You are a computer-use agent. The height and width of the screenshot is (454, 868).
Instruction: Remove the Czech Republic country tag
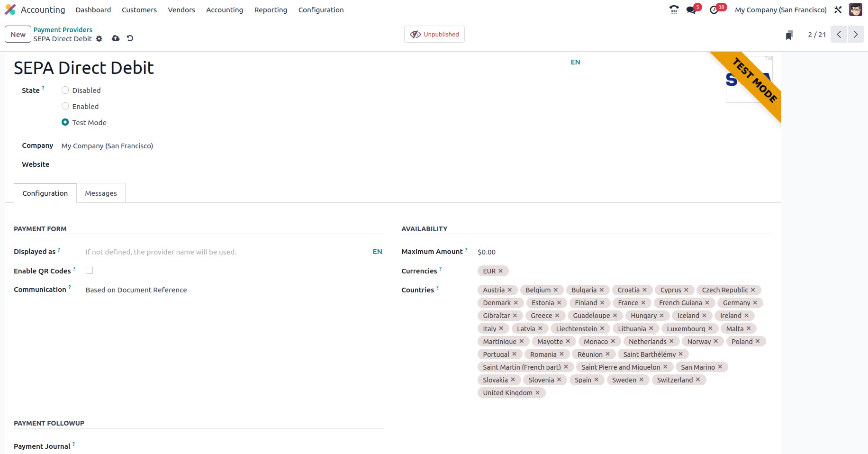click(753, 290)
